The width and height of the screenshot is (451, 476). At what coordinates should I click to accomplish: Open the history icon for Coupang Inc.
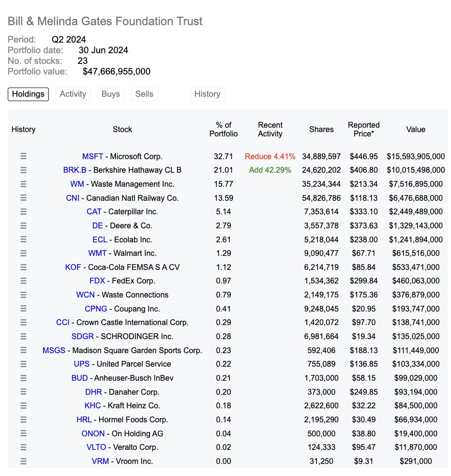[23, 309]
